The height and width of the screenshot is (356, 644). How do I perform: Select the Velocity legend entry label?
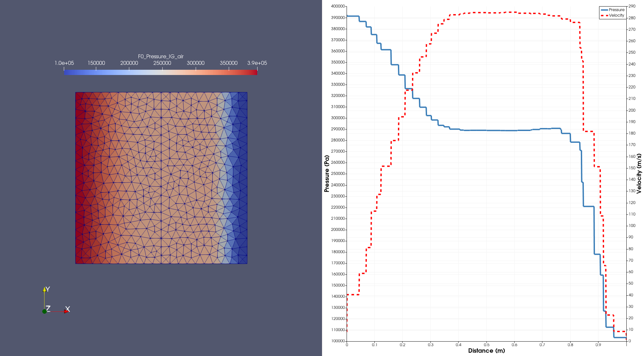[617, 15]
